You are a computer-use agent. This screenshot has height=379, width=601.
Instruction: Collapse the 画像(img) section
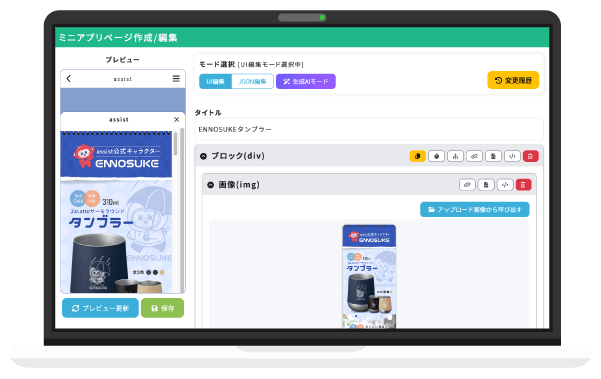210,185
